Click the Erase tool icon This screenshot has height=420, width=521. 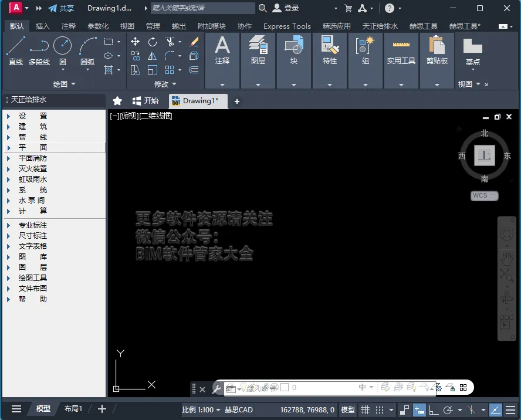(194, 42)
